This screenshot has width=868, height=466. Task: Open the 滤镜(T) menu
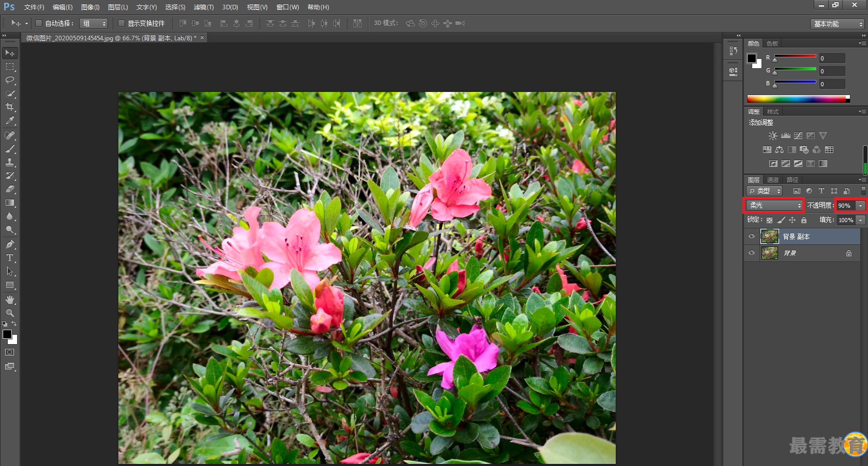204,7
